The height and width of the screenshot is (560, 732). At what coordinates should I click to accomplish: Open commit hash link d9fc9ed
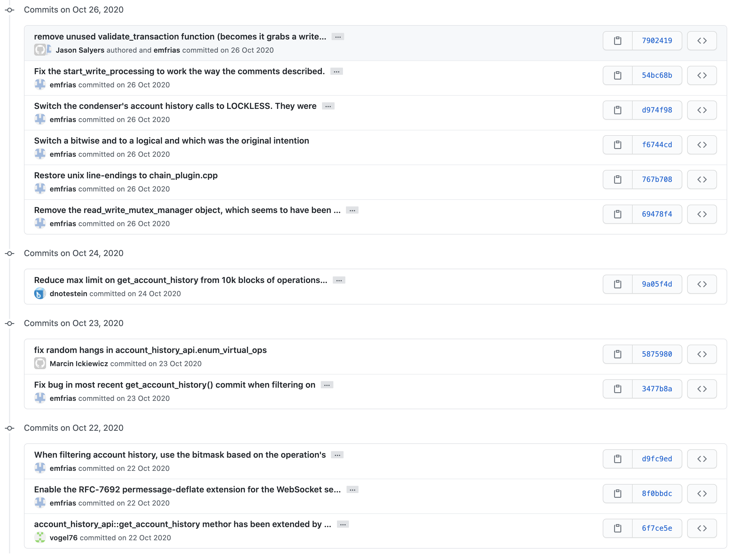pyautogui.click(x=657, y=459)
